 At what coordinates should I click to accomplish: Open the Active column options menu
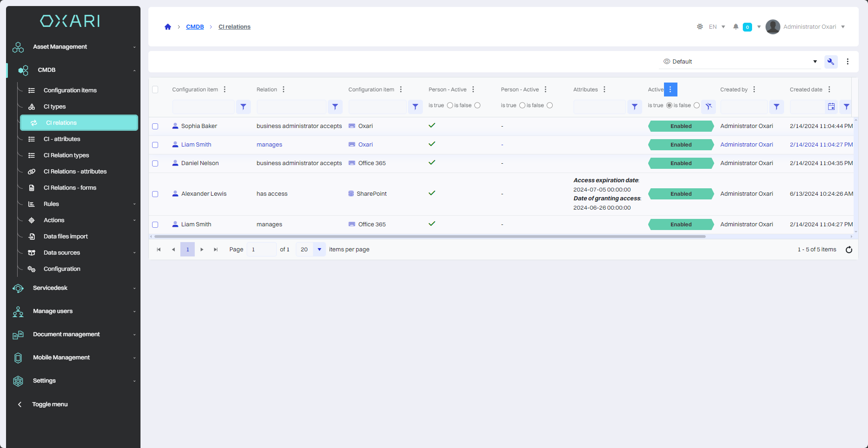[670, 90]
